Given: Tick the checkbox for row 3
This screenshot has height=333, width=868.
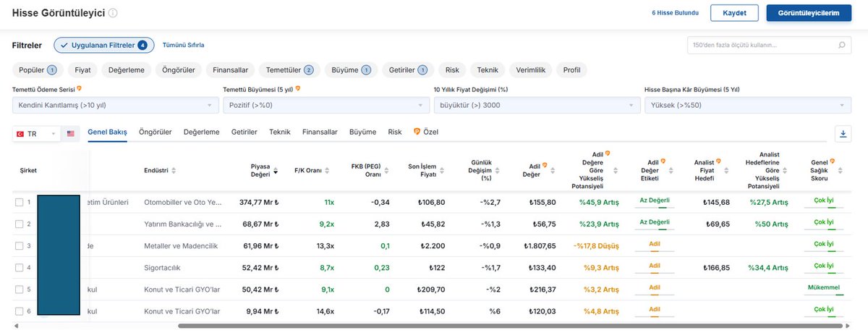Looking at the screenshot, I should tap(19, 246).
